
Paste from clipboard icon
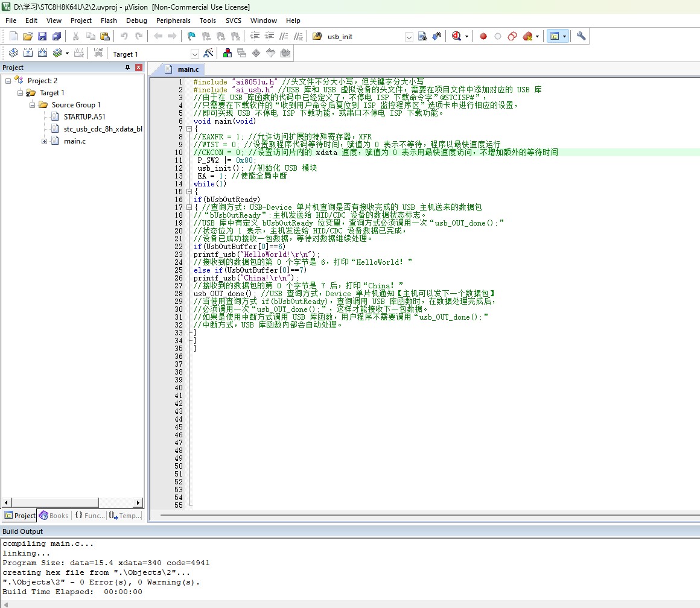pyautogui.click(x=105, y=36)
